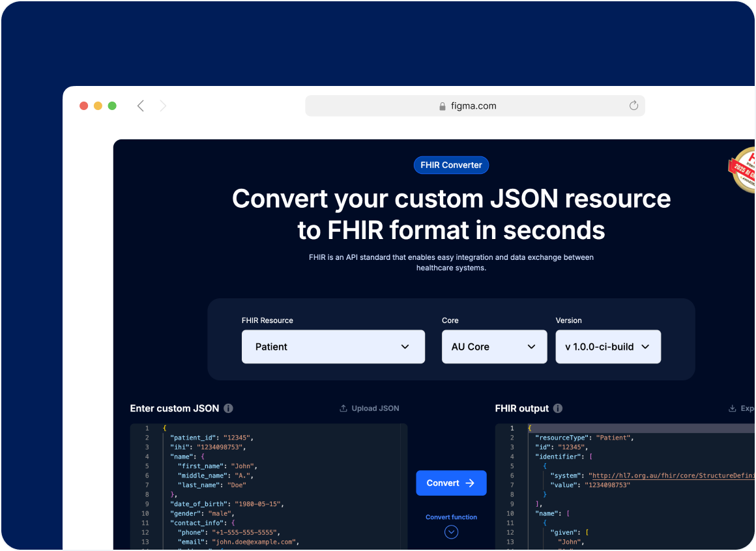756x551 pixels.
Task: Open the Version dropdown showing v 1.0.0-ci-build
Action: click(x=607, y=346)
